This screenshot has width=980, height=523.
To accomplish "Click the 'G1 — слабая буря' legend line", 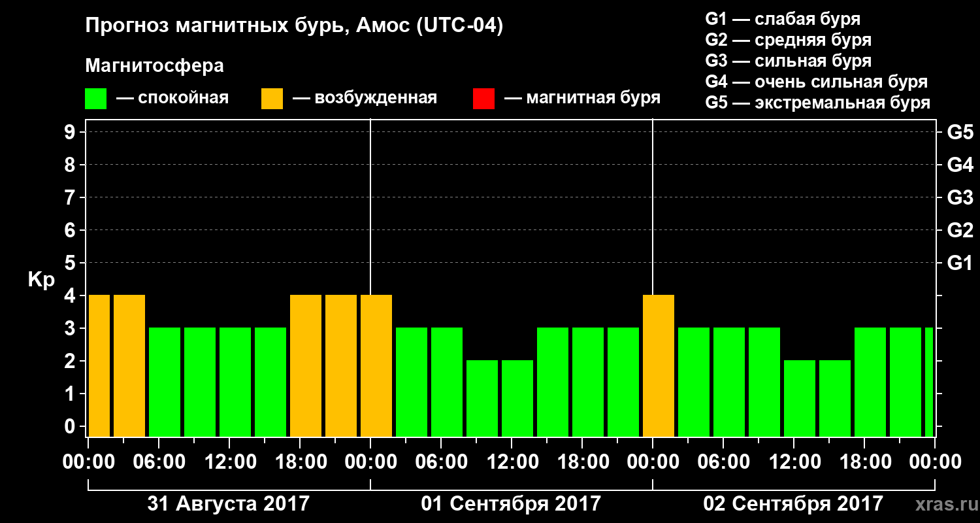I will (783, 19).
